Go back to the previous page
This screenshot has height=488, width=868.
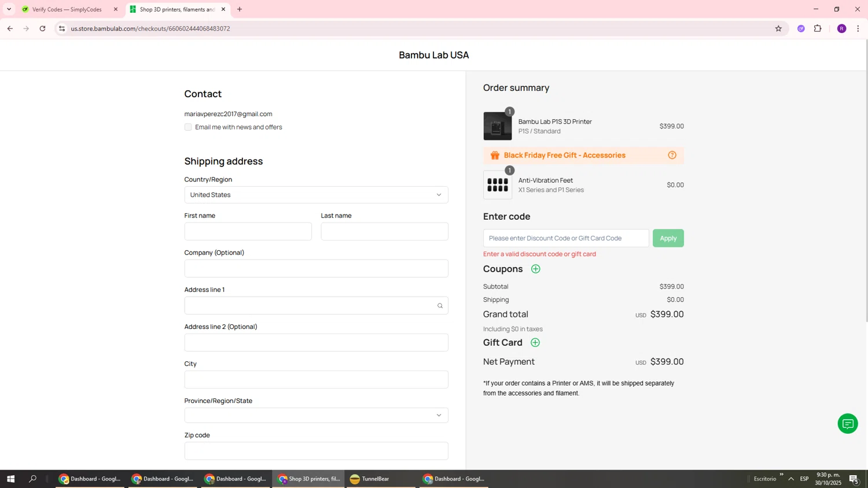point(10,28)
